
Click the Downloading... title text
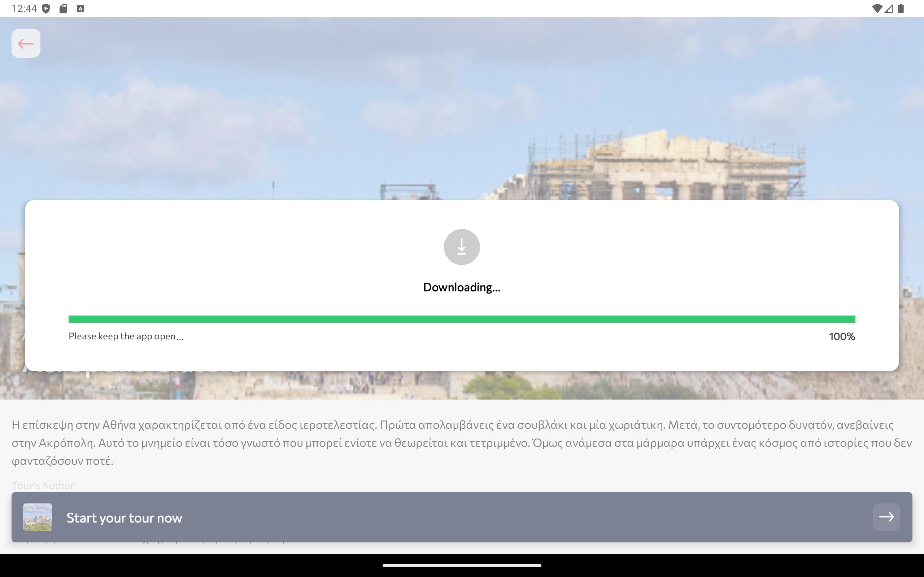[x=462, y=287]
